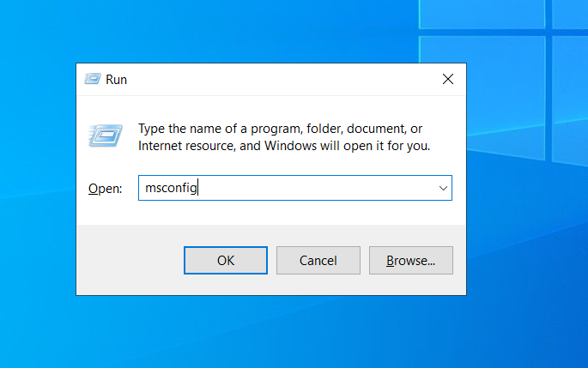The width and height of the screenshot is (588, 368).
Task: Click the Run icon in title bar
Action: (x=92, y=79)
